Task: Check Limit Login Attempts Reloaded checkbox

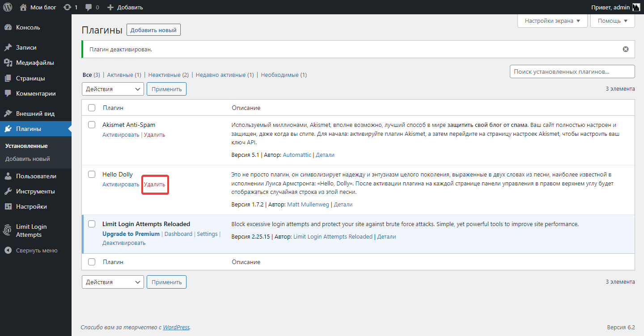Action: (x=92, y=224)
